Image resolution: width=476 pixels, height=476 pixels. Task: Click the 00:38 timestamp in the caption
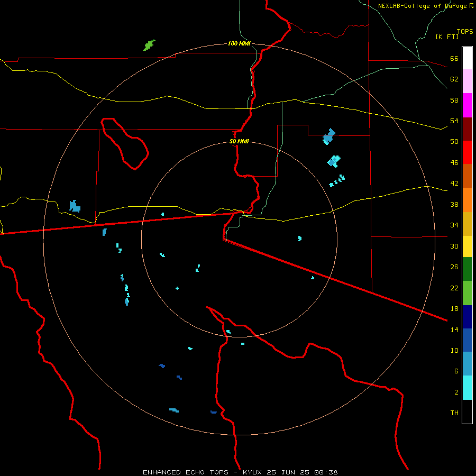click(x=326, y=472)
